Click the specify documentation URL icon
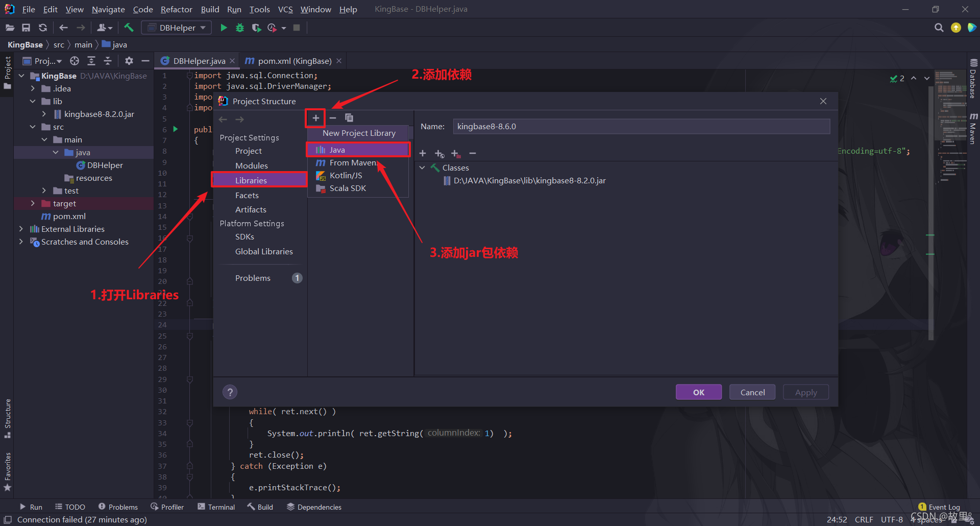Screen dimensions: 980x526 pos(439,153)
